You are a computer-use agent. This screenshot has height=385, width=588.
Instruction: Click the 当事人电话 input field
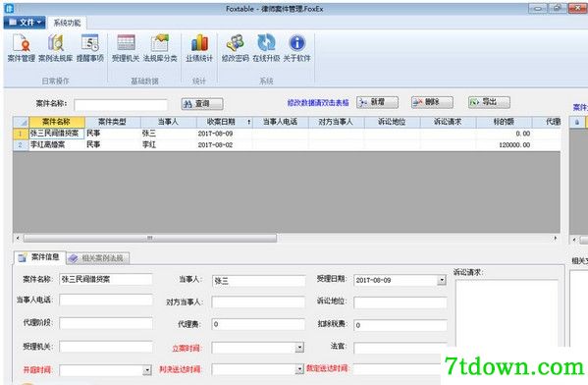(106, 300)
